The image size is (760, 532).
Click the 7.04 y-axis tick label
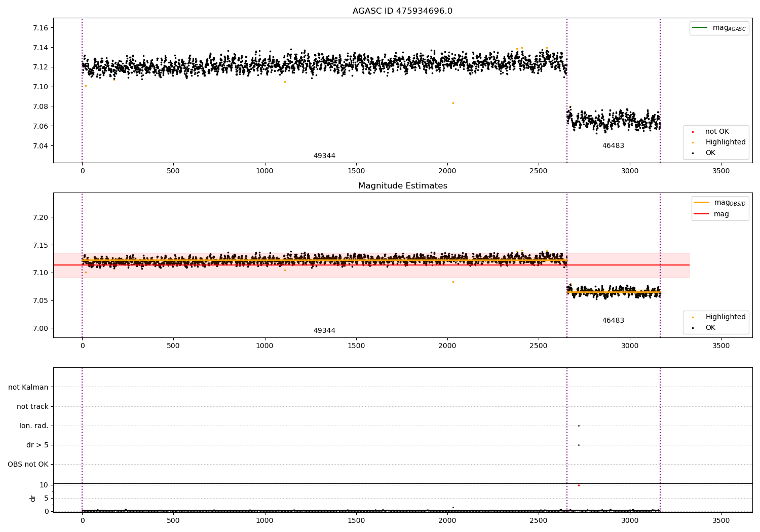coord(41,146)
